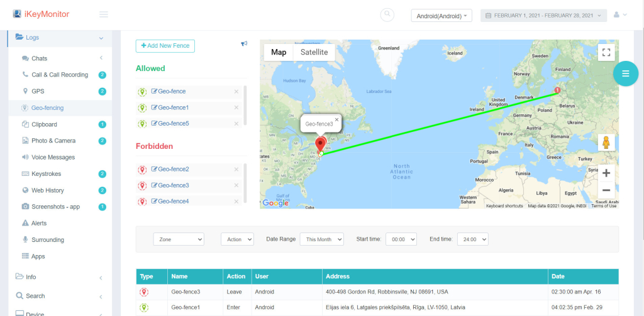
Task: Open the teal floating menu button
Action: (626, 74)
